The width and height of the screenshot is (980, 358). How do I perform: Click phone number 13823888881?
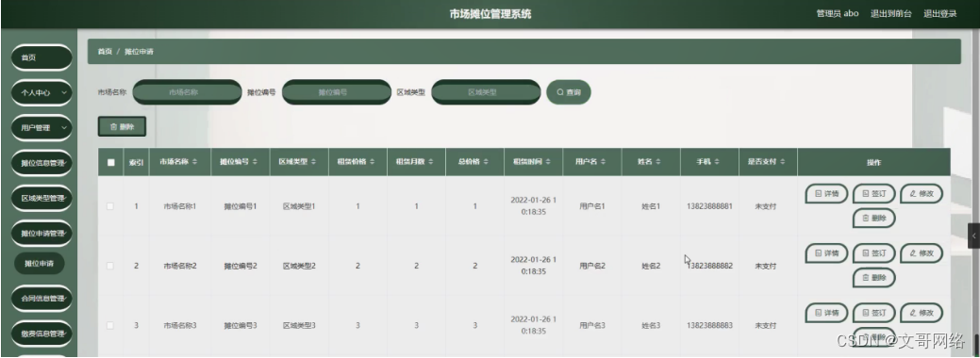coord(709,206)
